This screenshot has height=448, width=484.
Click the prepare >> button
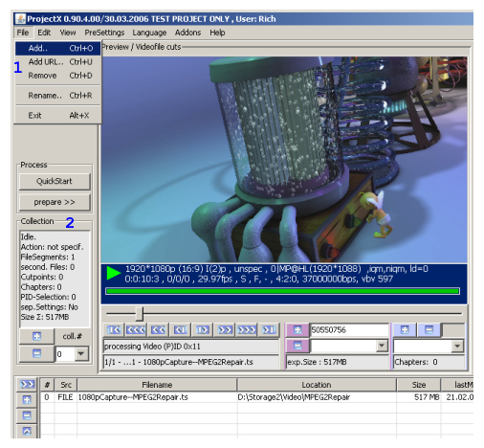click(55, 202)
